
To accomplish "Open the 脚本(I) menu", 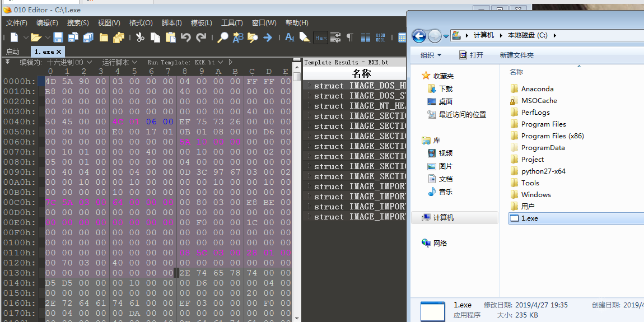I will [172, 23].
